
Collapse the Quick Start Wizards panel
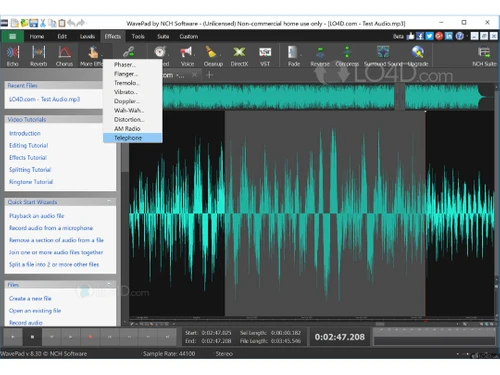click(109, 202)
